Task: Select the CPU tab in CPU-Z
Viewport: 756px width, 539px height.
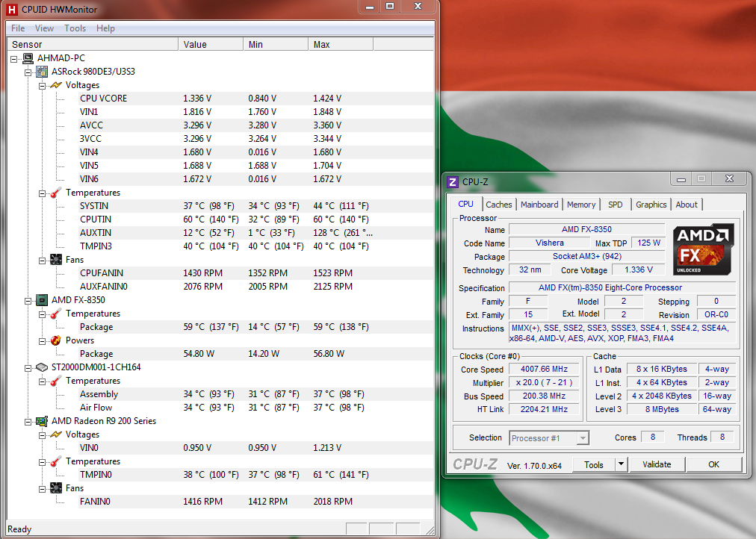Action: coord(465,204)
